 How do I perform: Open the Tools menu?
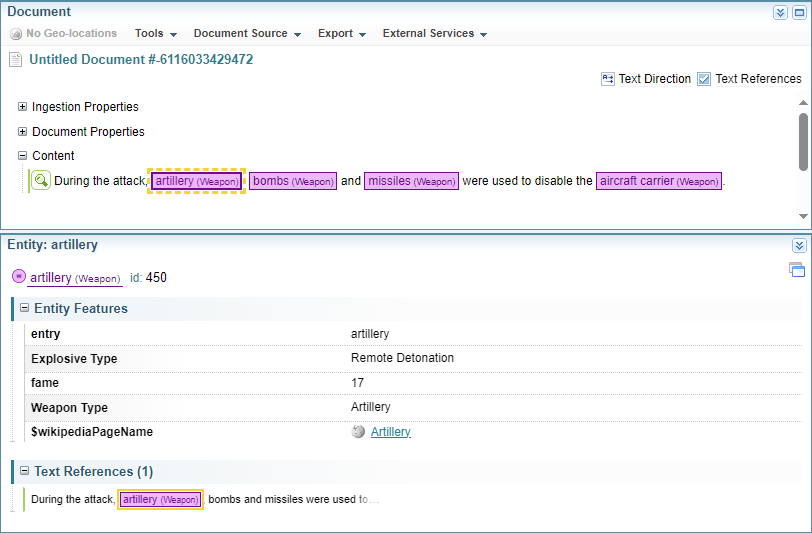(155, 34)
